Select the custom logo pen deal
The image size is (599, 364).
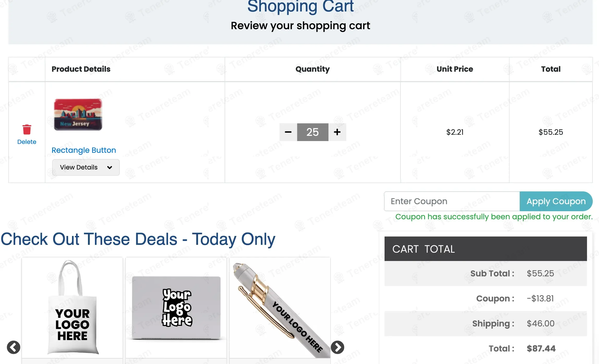click(x=280, y=308)
